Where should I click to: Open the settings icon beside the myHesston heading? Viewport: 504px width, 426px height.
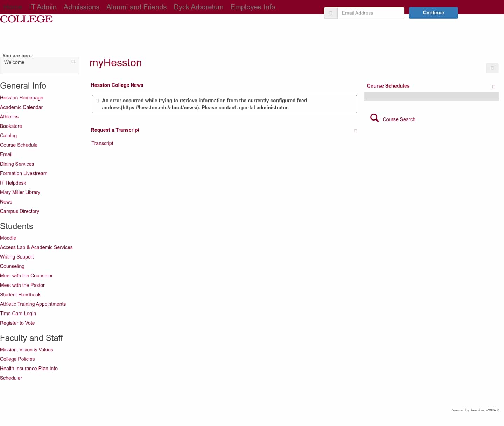pos(492,68)
